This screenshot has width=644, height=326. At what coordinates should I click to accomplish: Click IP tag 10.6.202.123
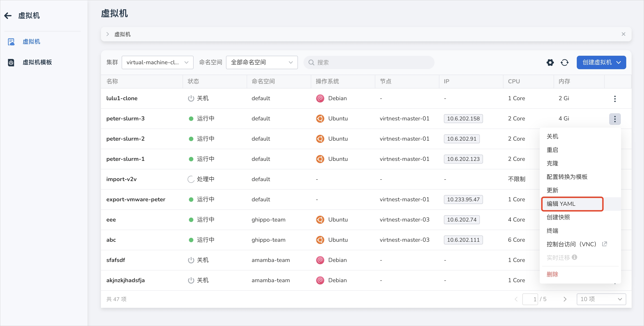(x=463, y=159)
